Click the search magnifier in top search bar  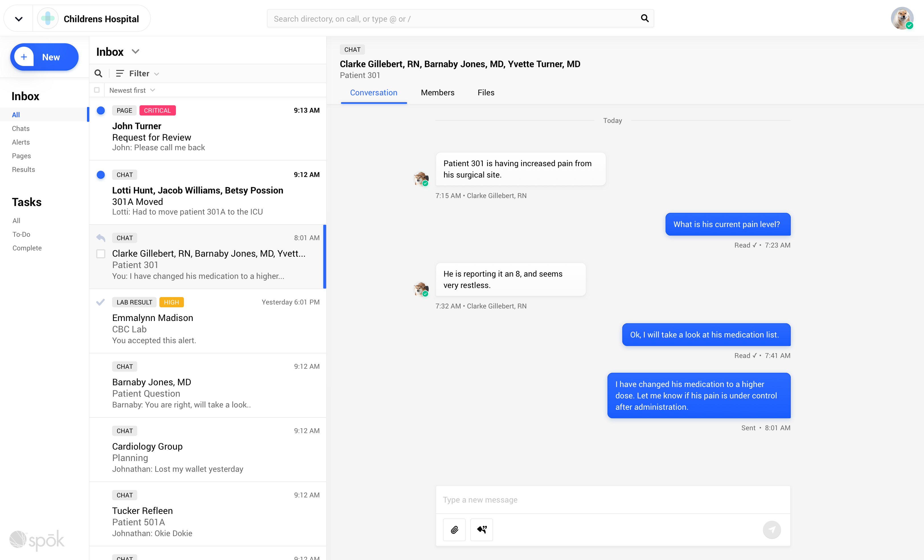(x=645, y=18)
